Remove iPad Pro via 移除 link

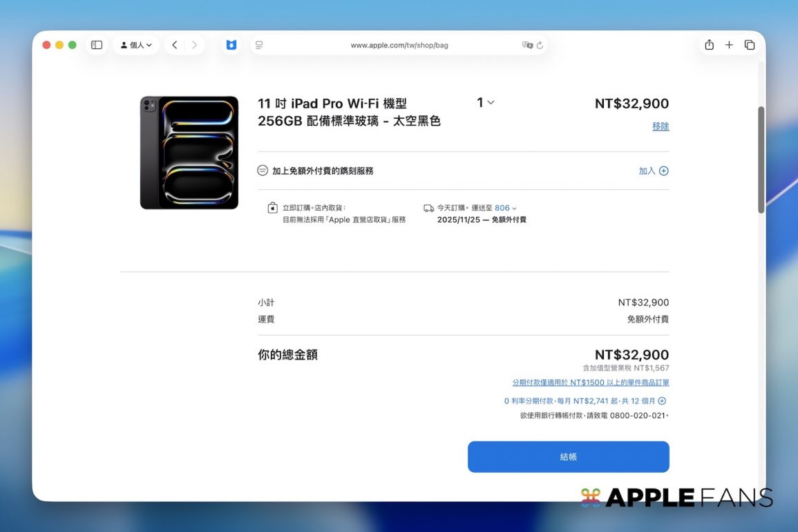coord(661,126)
